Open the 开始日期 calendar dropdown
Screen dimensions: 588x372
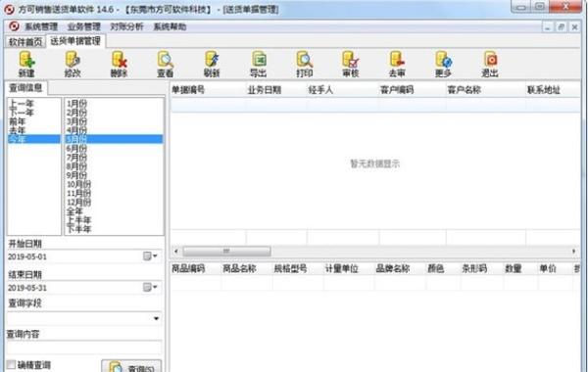pyautogui.click(x=150, y=256)
